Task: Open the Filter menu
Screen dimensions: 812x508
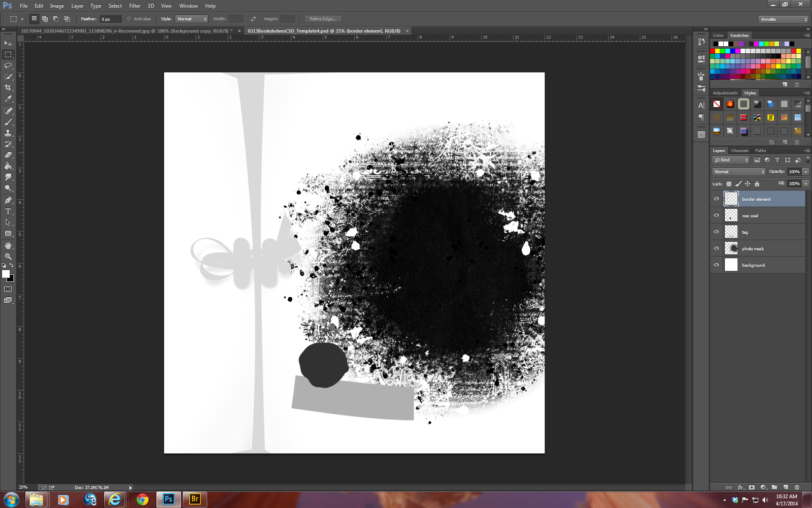Action: point(134,6)
